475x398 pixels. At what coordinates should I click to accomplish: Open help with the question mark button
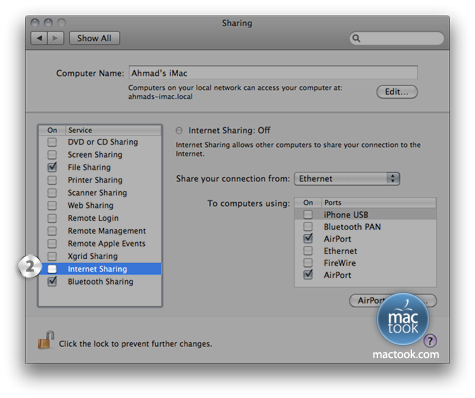click(x=430, y=341)
